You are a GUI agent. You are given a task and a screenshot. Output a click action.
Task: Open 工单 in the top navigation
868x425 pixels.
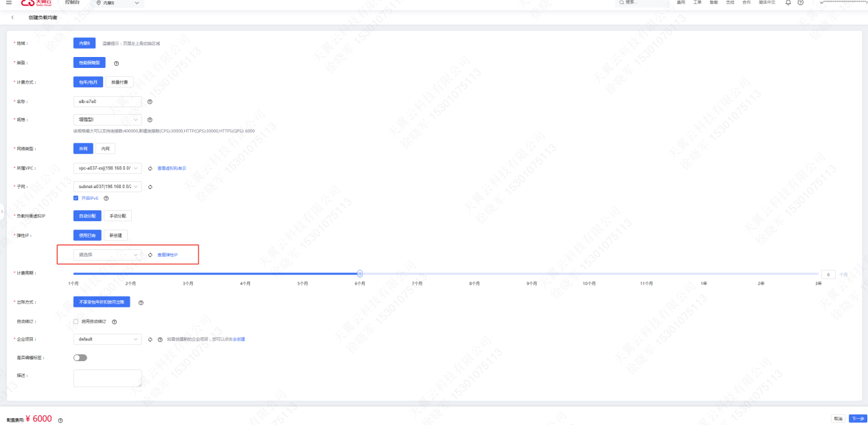click(697, 3)
